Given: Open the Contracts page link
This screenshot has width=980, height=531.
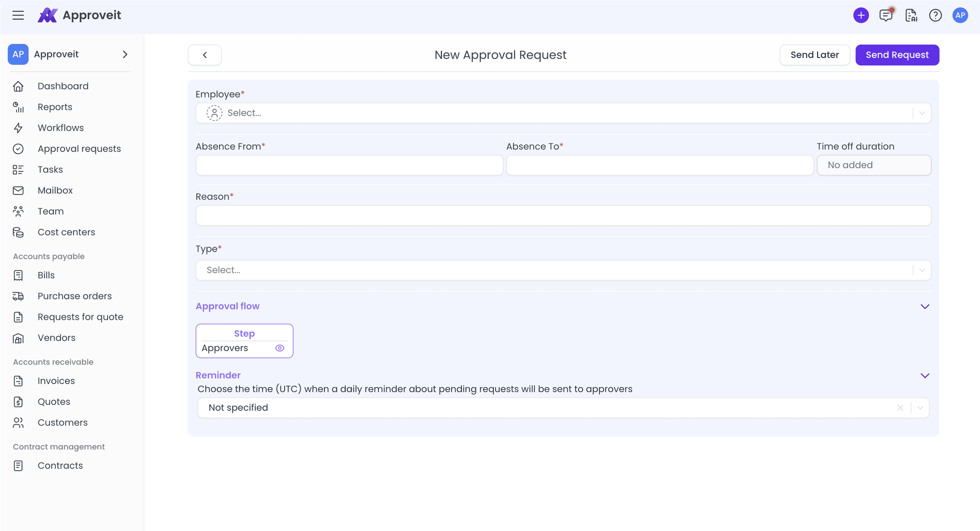Looking at the screenshot, I should point(60,466).
